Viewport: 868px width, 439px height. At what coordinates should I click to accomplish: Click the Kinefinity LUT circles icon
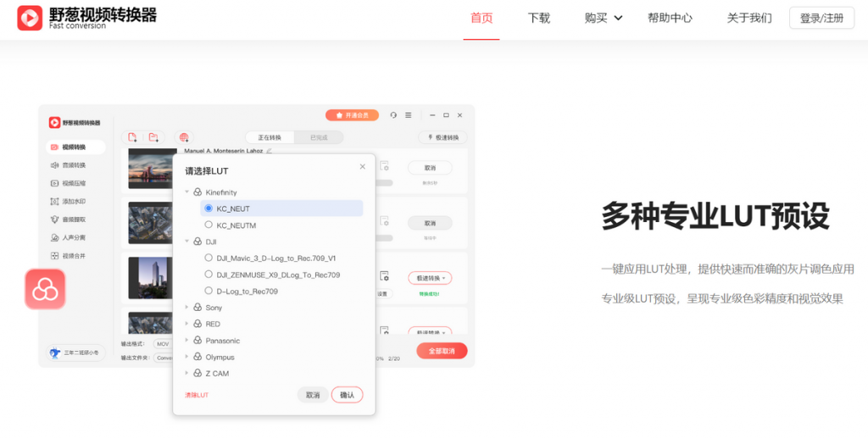coord(198,192)
